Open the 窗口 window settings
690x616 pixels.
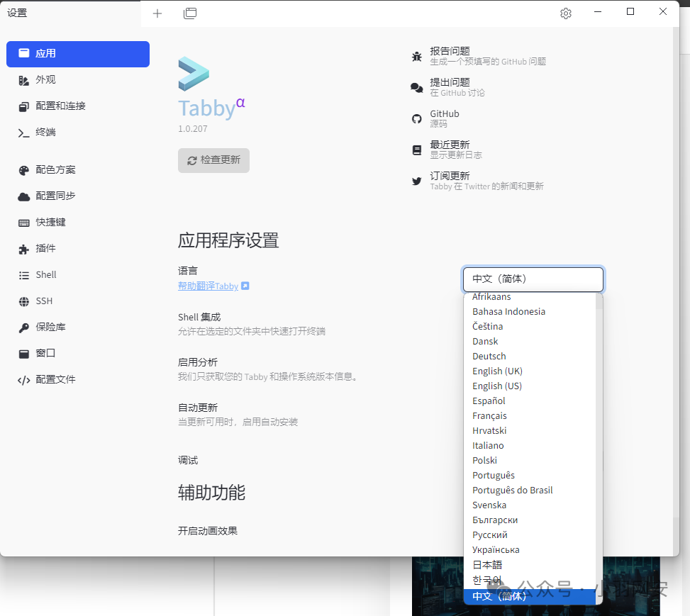pyautogui.click(x=78, y=353)
